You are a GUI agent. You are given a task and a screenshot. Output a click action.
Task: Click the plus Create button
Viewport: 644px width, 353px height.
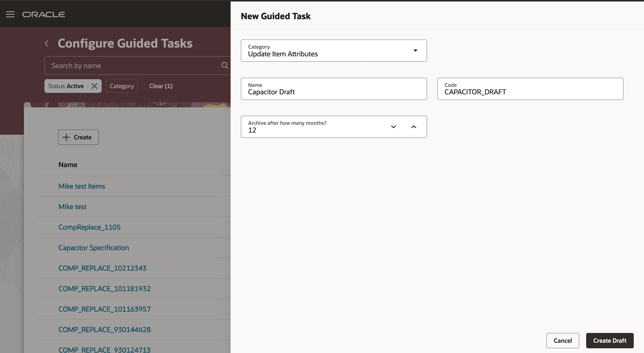[x=78, y=137]
